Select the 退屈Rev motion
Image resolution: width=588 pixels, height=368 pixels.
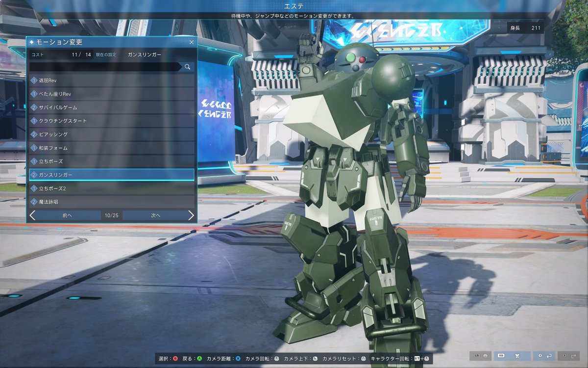(112, 80)
